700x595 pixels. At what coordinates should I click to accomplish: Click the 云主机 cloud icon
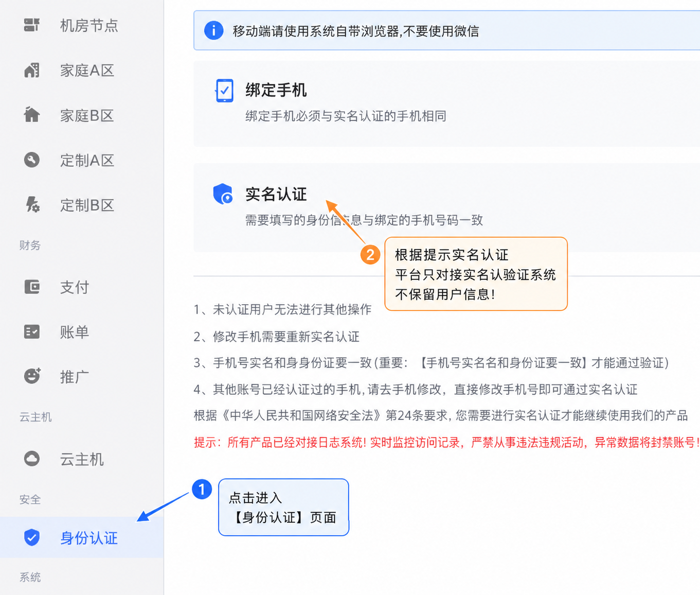[x=32, y=459]
